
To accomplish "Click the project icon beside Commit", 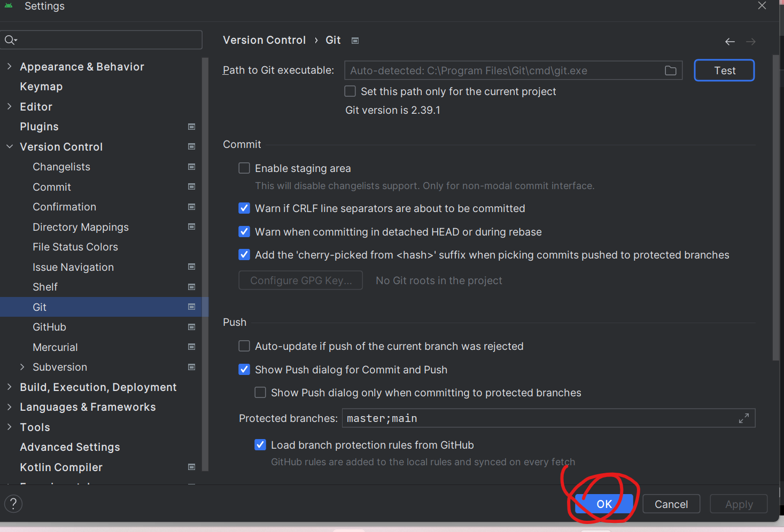I will (192, 186).
